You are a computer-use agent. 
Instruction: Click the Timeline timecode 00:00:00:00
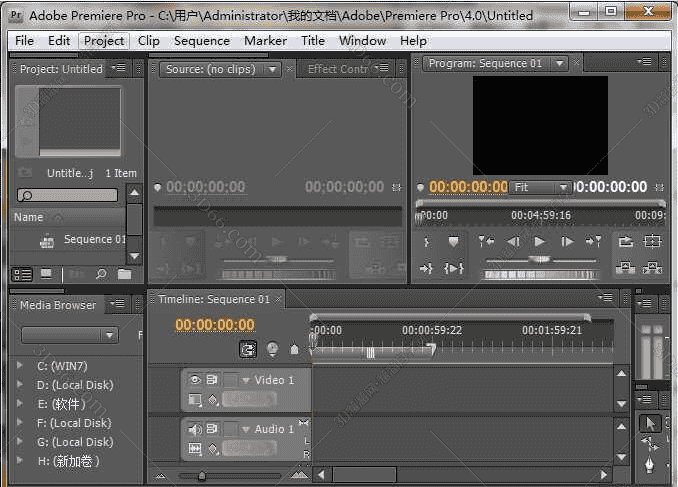(215, 325)
